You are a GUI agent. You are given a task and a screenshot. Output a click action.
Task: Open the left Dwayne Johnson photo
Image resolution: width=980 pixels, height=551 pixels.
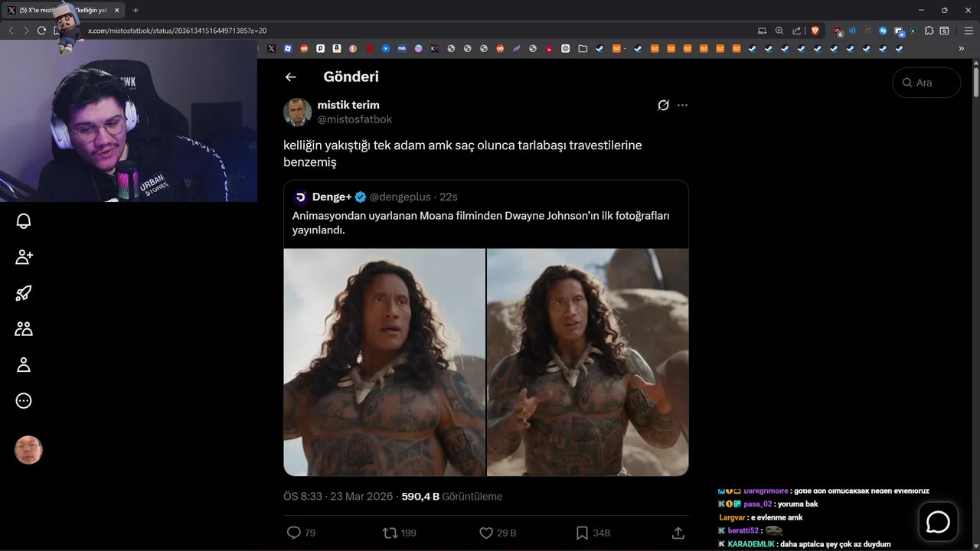coord(384,362)
